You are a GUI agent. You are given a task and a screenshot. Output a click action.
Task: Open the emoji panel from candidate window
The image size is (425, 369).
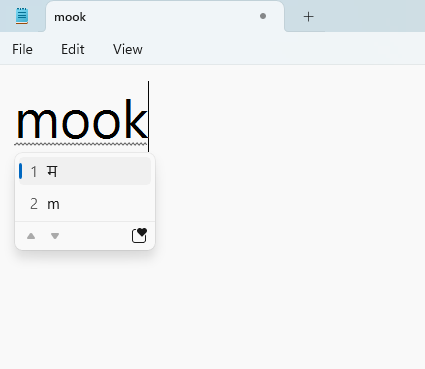[139, 235]
